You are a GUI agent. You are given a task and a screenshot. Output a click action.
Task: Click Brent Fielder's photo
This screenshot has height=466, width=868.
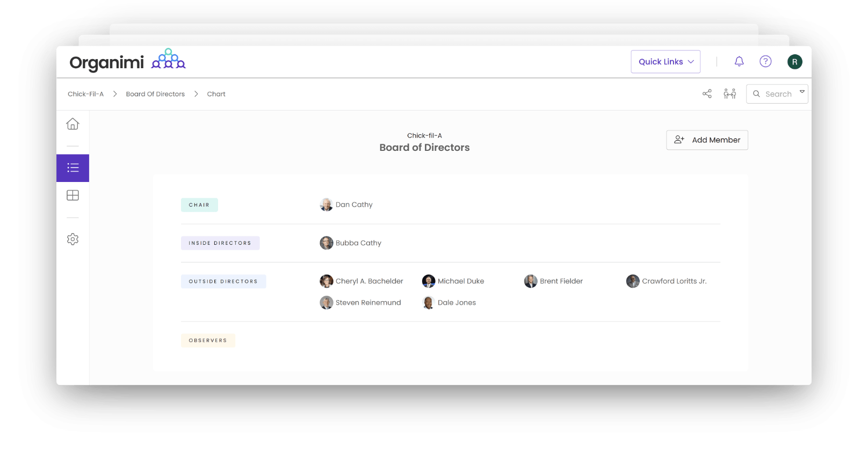coord(531,281)
